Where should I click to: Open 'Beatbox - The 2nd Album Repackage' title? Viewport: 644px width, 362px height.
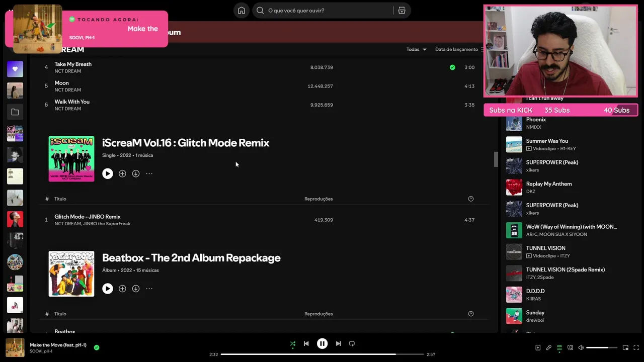click(191, 258)
